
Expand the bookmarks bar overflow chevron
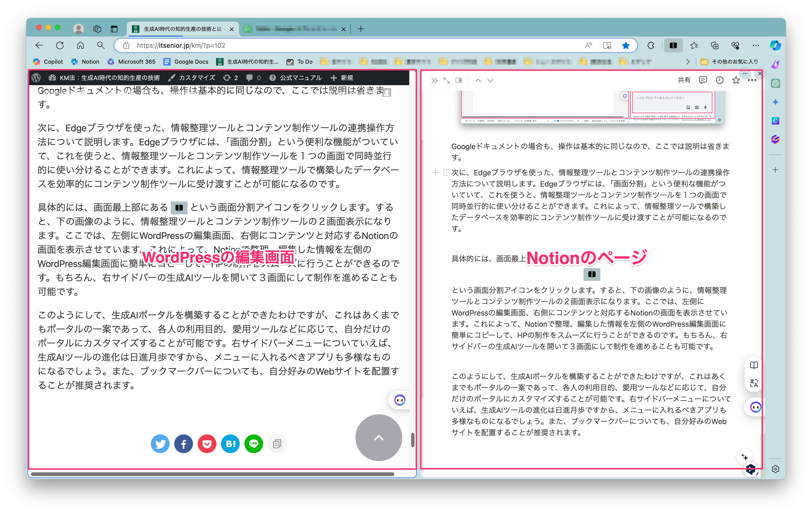[688, 62]
